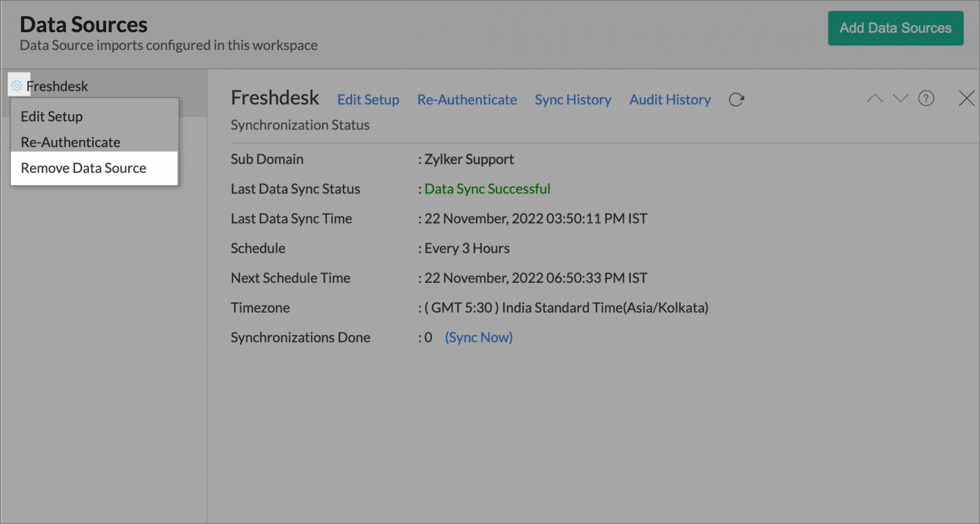Click the Synchronization Status subtitle
The width and height of the screenshot is (980, 524).
click(300, 125)
